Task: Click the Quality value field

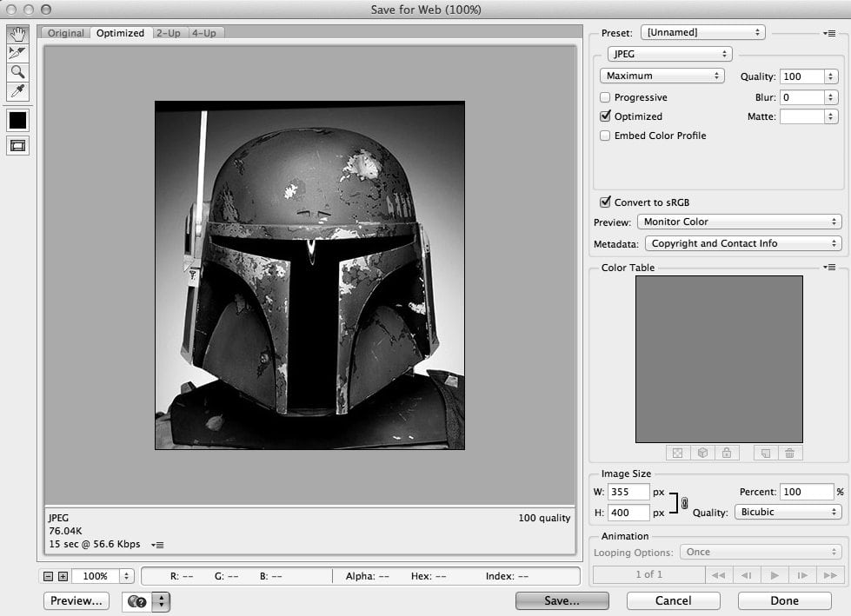Action: point(802,76)
